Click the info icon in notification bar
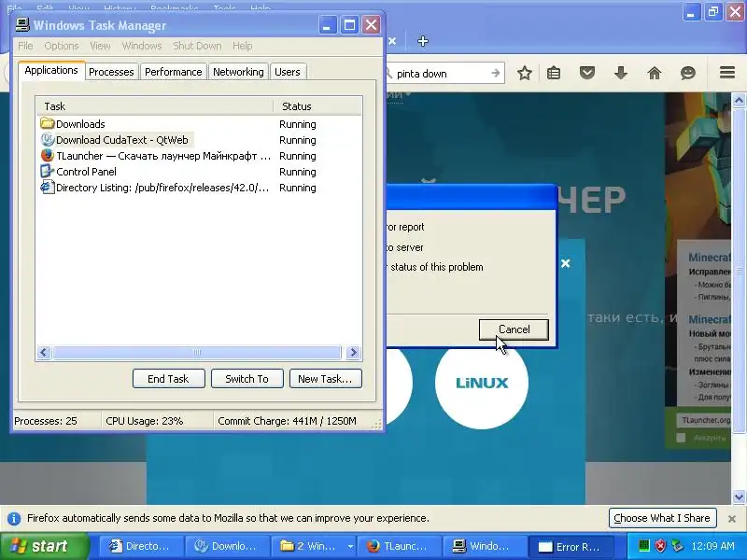 [x=14, y=518]
